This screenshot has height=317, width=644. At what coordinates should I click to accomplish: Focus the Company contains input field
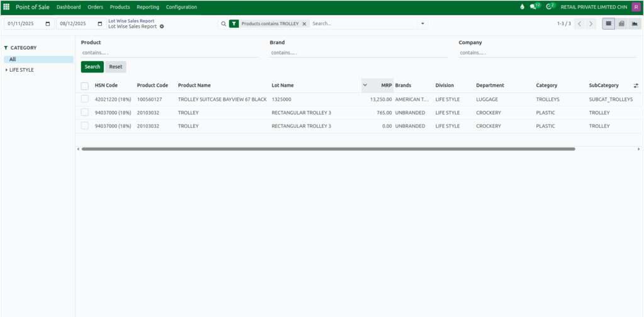tap(548, 53)
